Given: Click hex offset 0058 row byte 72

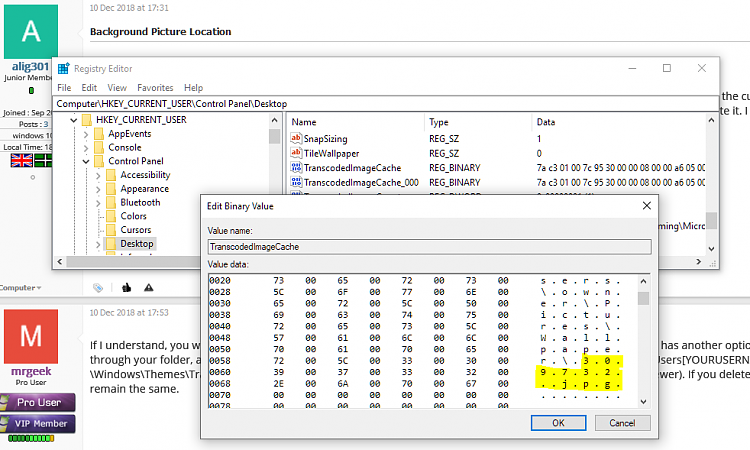Looking at the screenshot, I should pyautogui.click(x=278, y=361).
